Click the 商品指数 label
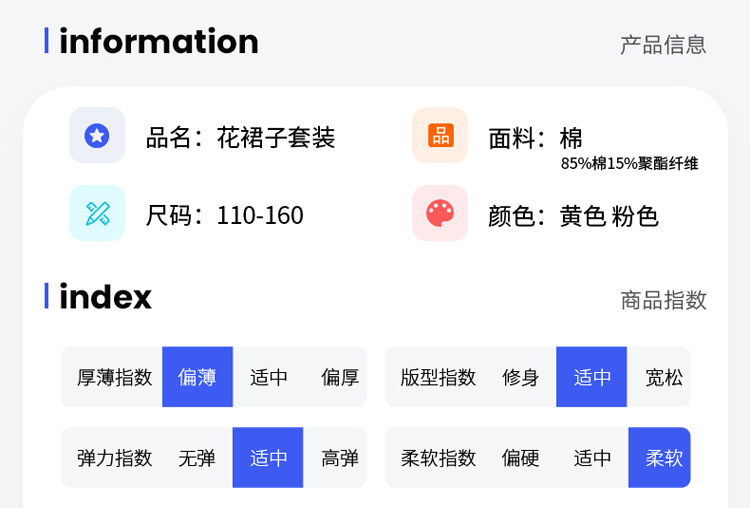This screenshot has height=508, width=750. (663, 299)
